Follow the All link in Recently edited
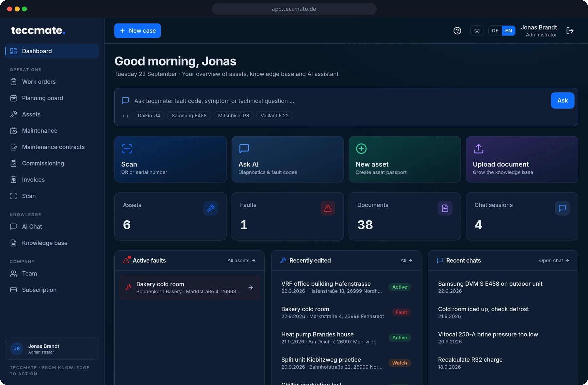588x385 pixels. (x=406, y=261)
